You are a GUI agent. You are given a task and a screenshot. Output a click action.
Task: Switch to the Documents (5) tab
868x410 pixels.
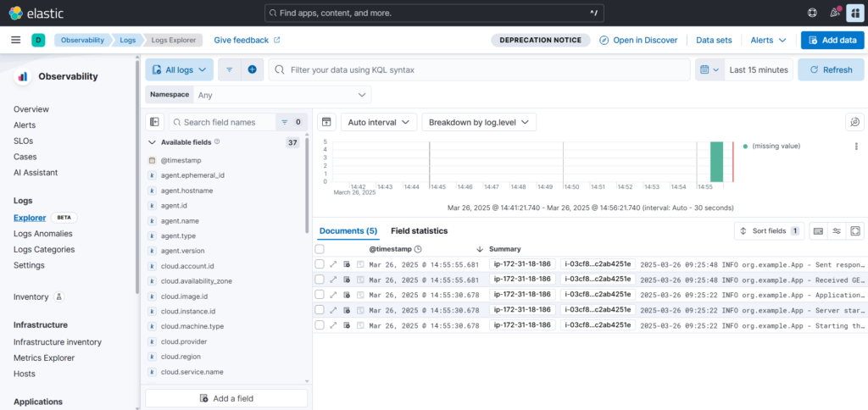click(x=348, y=230)
